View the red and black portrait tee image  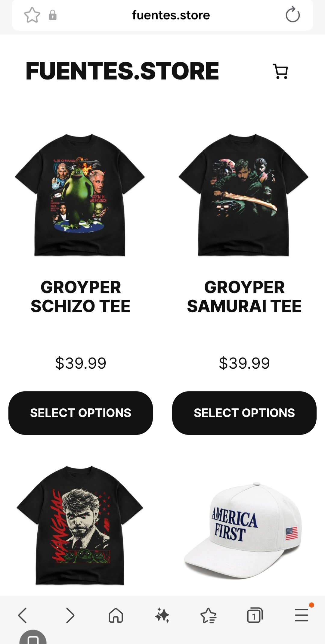(x=80, y=525)
